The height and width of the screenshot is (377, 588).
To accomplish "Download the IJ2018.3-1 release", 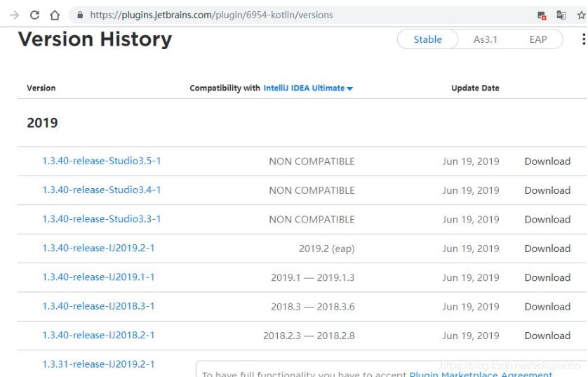I will (x=547, y=307).
